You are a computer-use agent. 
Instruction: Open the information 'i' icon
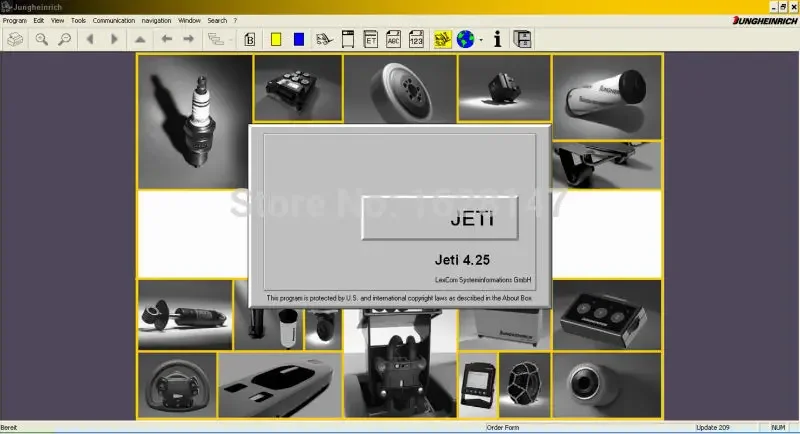497,39
